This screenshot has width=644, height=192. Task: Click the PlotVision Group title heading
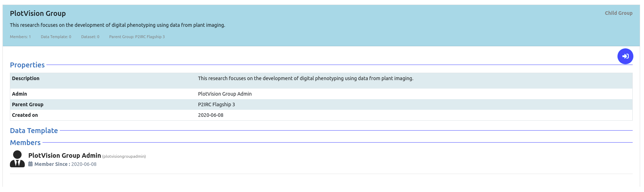[38, 13]
